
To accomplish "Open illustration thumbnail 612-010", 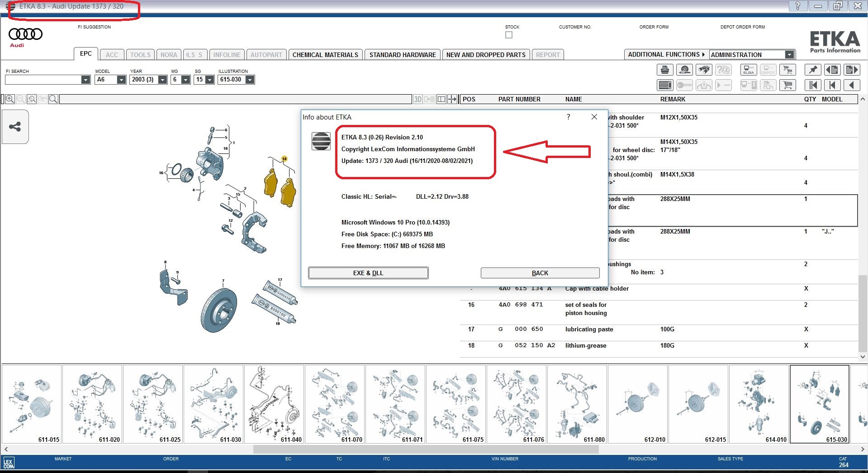I will tap(638, 404).
